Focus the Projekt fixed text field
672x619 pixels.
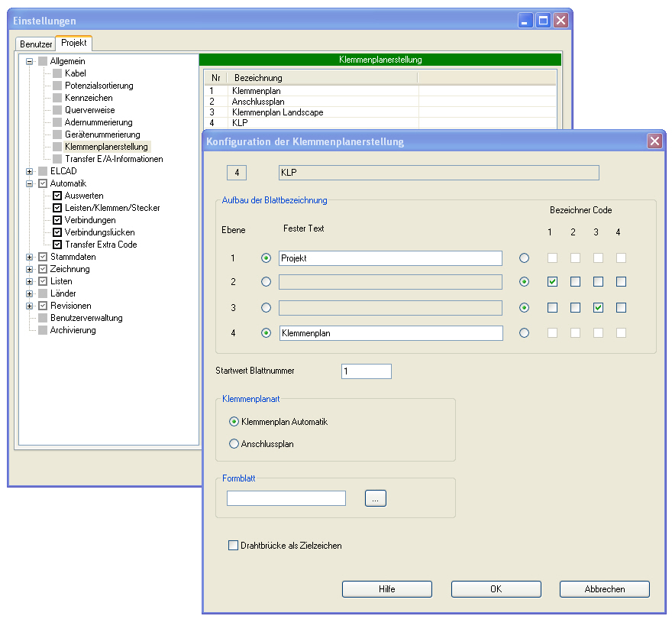tap(390, 258)
